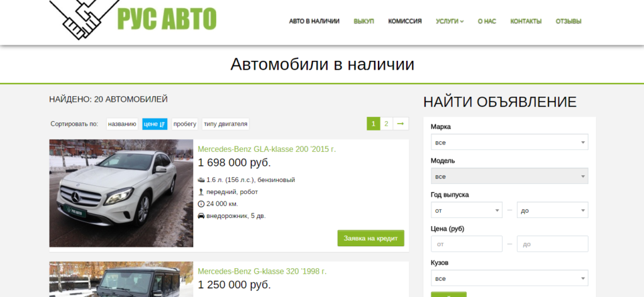Open the ВЫКУП page
Viewport: 644px width, 297px height.
tap(364, 21)
